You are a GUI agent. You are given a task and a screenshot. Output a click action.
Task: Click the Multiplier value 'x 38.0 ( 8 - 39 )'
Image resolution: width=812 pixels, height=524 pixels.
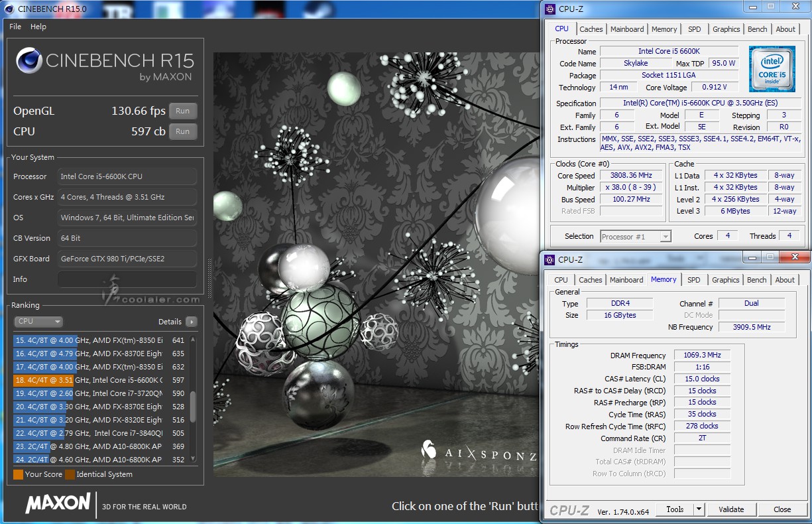click(630, 187)
